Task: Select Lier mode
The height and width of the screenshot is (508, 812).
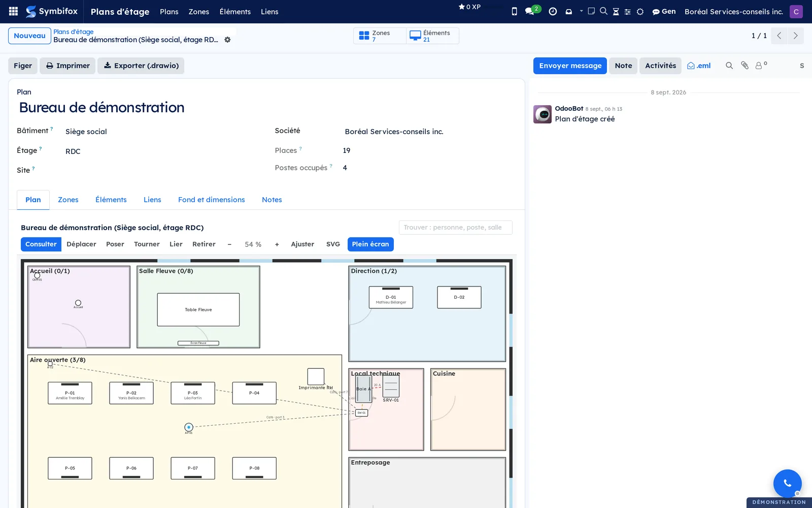Action: point(176,244)
